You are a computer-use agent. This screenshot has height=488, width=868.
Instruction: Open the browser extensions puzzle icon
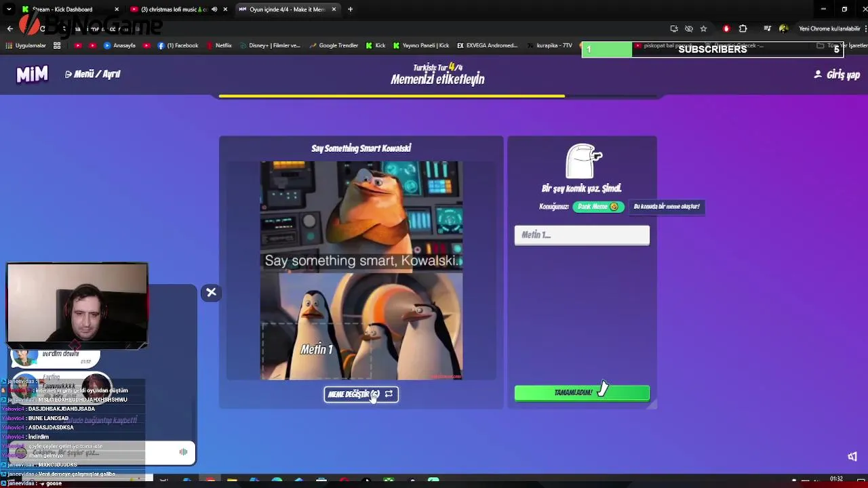point(743,28)
